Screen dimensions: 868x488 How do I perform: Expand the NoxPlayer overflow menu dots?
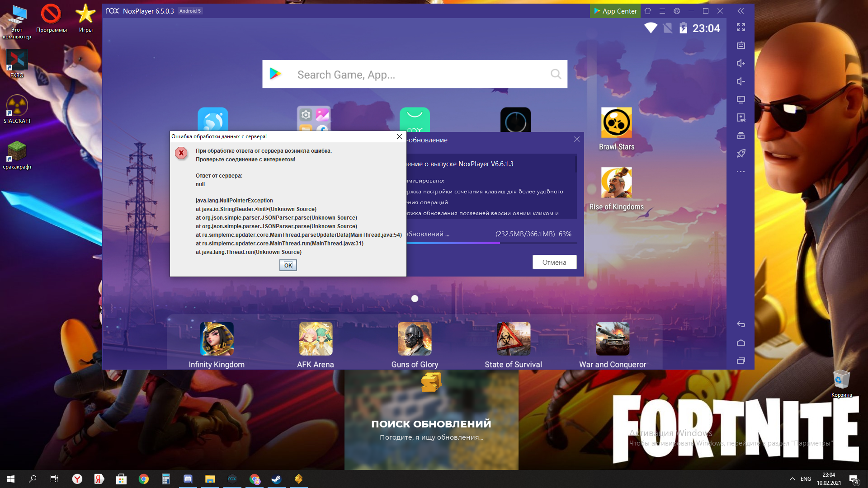coord(741,172)
